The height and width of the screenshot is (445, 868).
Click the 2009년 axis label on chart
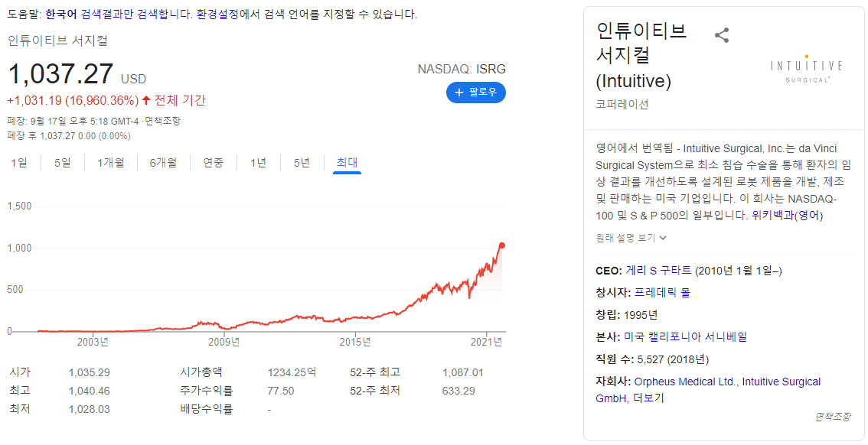pyautogui.click(x=225, y=343)
